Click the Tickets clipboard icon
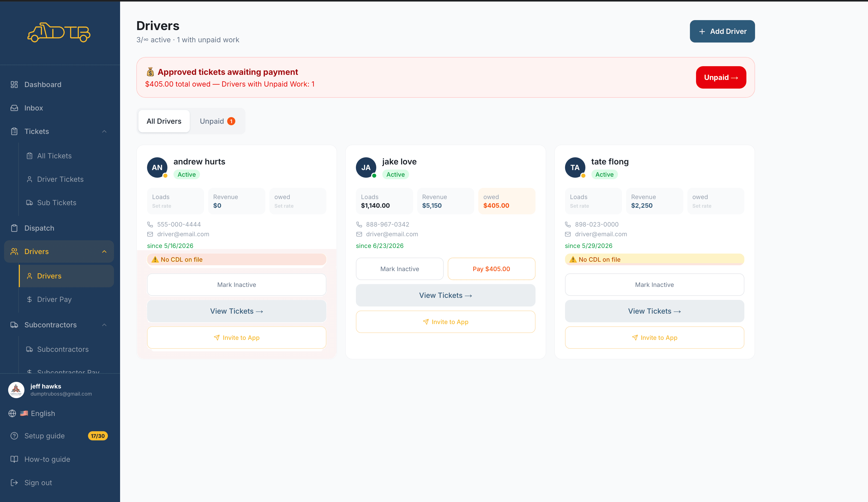Screen dimensions: 868x502 point(14,131)
